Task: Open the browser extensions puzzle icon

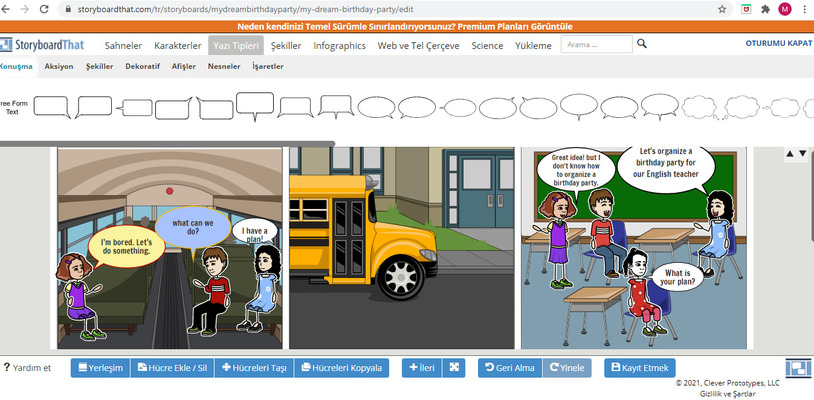Action: [765, 9]
